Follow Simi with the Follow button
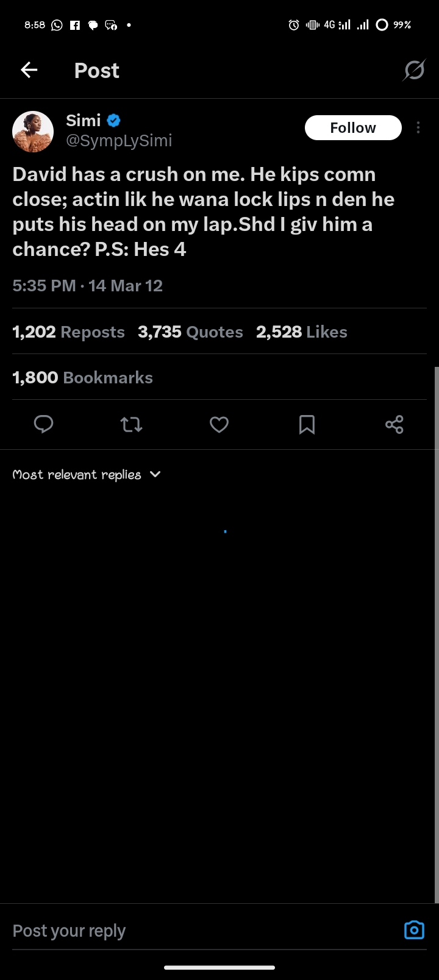Viewport: 439px width, 980px height. pyautogui.click(x=353, y=127)
